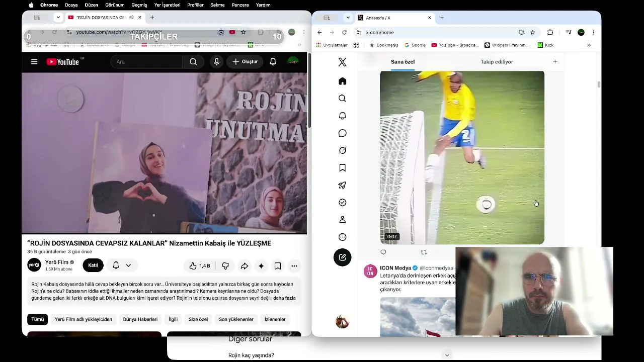Viewport: 644px width, 362px height.
Task: Click the install app icon in X address bar
Action: (522, 32)
